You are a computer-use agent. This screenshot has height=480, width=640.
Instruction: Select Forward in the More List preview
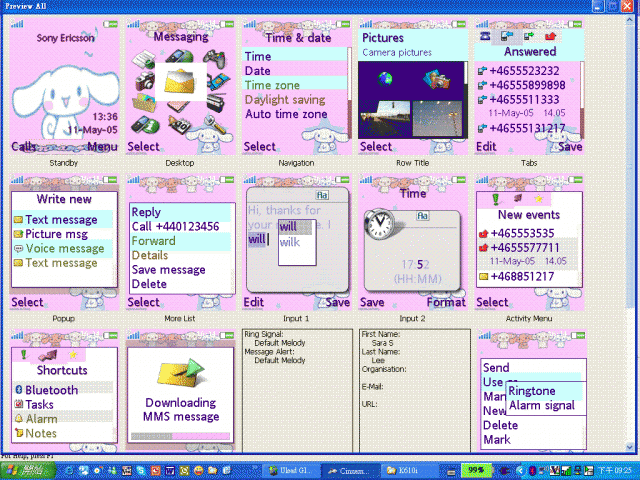[180, 241]
